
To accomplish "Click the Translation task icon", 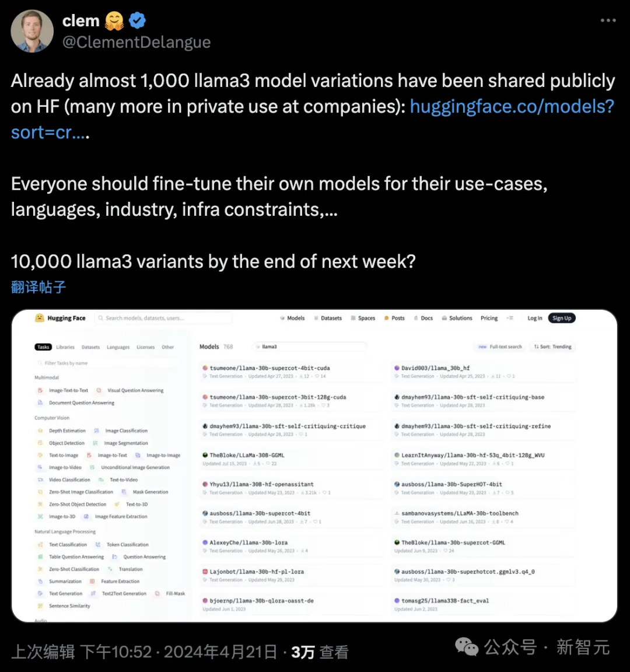I will click(110, 569).
